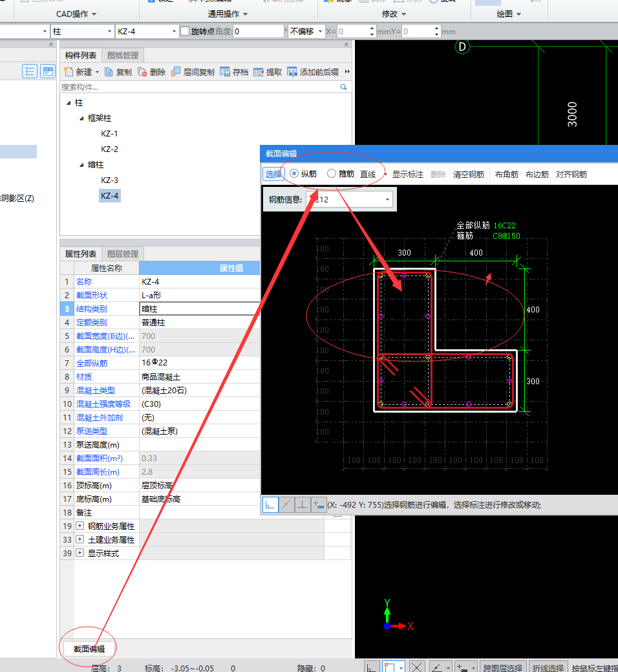The width and height of the screenshot is (618, 672).
Task: Click the 复制 copy component button
Action: pyautogui.click(x=118, y=72)
